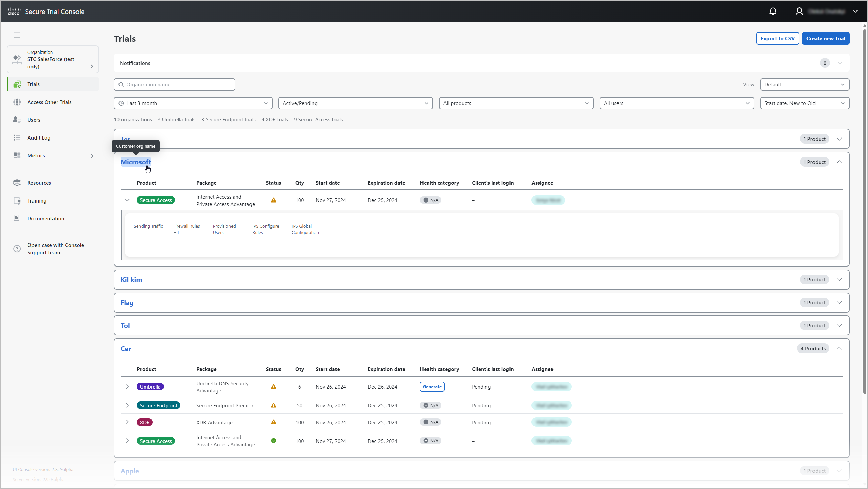This screenshot has height=489, width=868.
Task: Click the Trials sidebar icon
Action: pos(17,84)
